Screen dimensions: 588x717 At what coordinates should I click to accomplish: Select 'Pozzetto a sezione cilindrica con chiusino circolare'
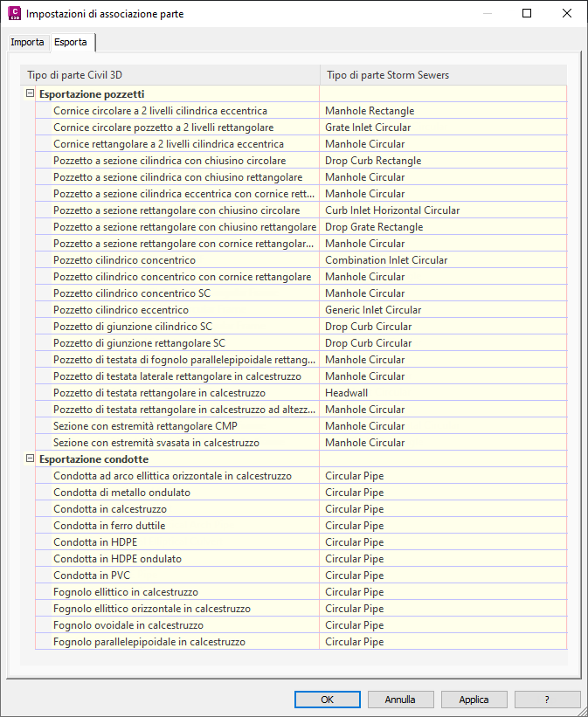coord(177,161)
